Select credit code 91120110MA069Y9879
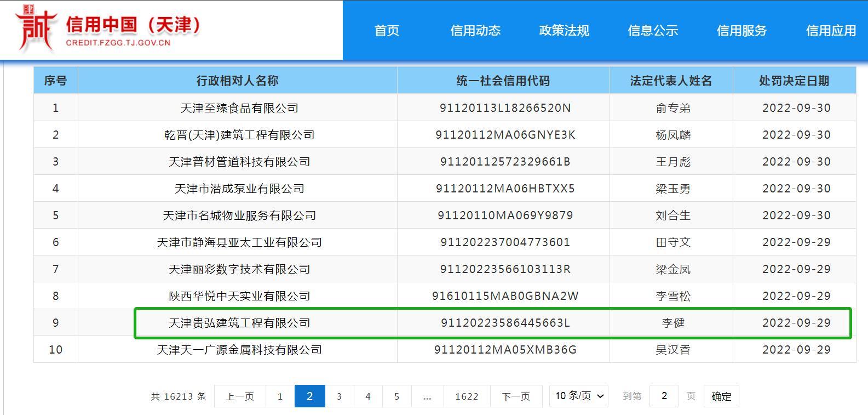The height and width of the screenshot is (415, 868). point(505,215)
